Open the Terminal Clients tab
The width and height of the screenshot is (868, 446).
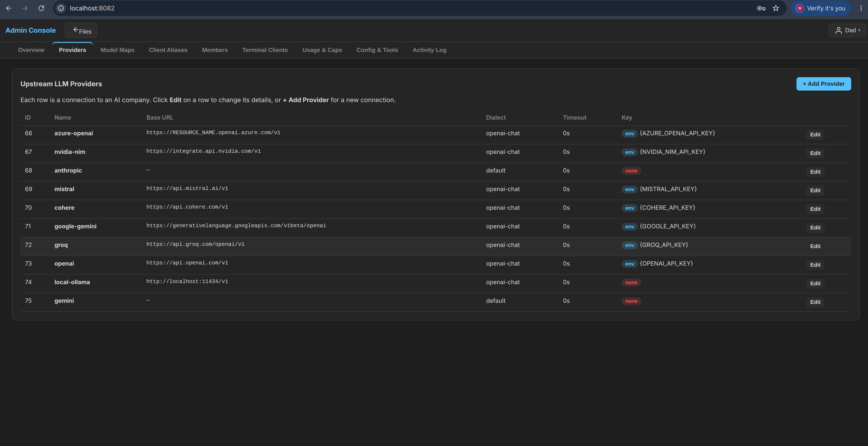pyautogui.click(x=265, y=50)
